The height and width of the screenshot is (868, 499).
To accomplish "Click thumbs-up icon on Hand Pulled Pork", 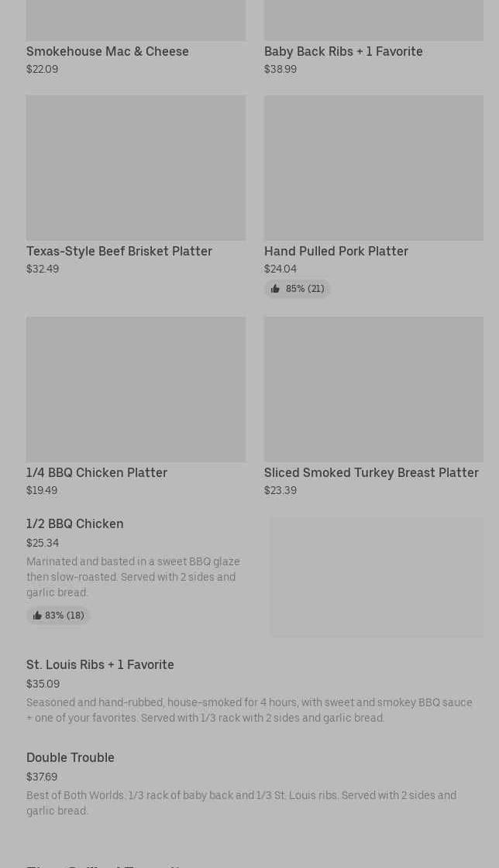I will click(x=275, y=288).
